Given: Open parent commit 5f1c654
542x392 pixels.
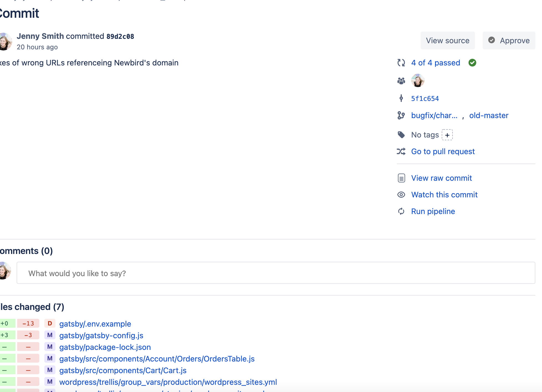Looking at the screenshot, I should tap(425, 98).
